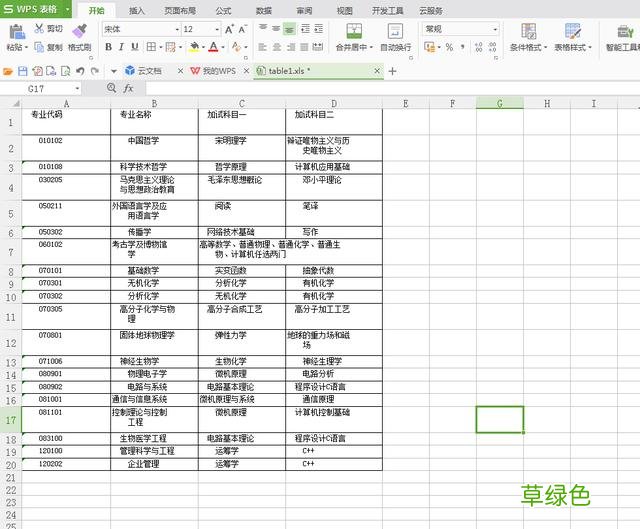Toggle center horizontal alignment
640x529 pixels.
(x=277, y=47)
